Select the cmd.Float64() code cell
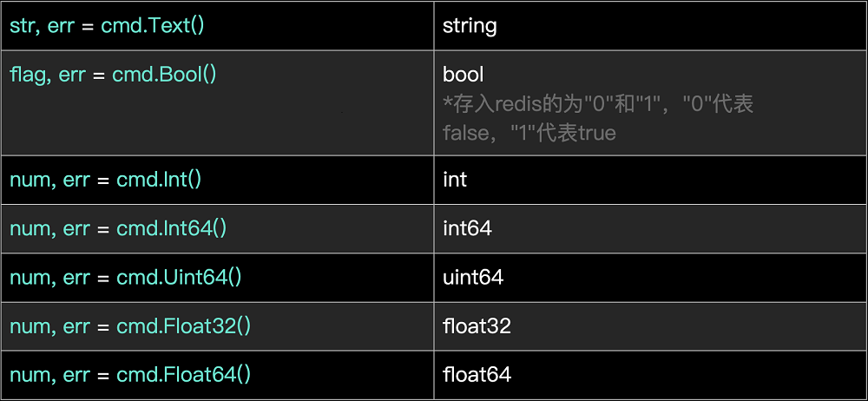The height and width of the screenshot is (401, 868). click(218, 375)
